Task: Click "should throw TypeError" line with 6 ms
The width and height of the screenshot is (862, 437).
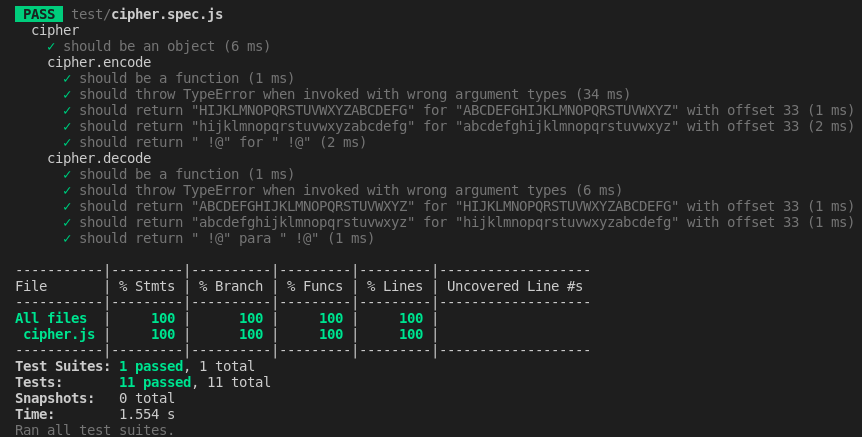Action: (x=350, y=190)
